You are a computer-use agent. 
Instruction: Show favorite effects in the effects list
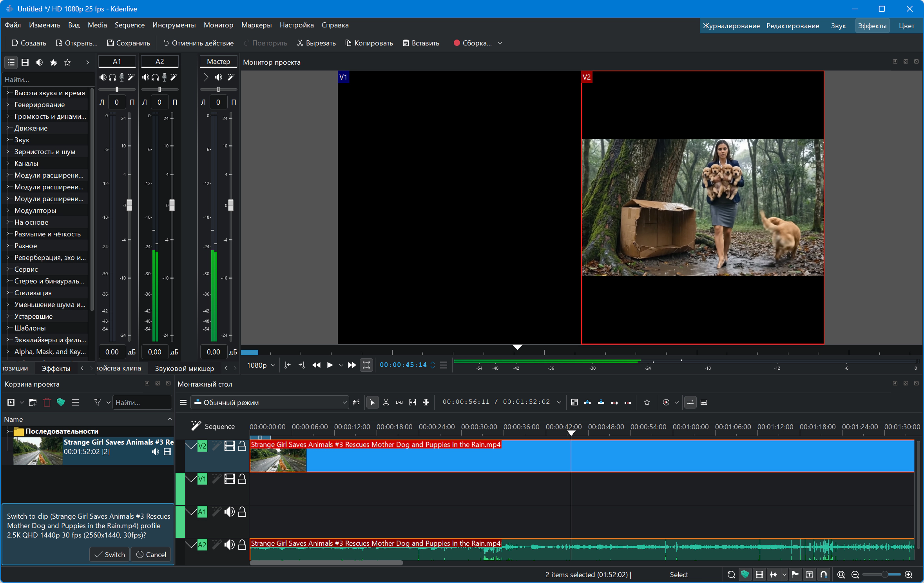tap(67, 62)
